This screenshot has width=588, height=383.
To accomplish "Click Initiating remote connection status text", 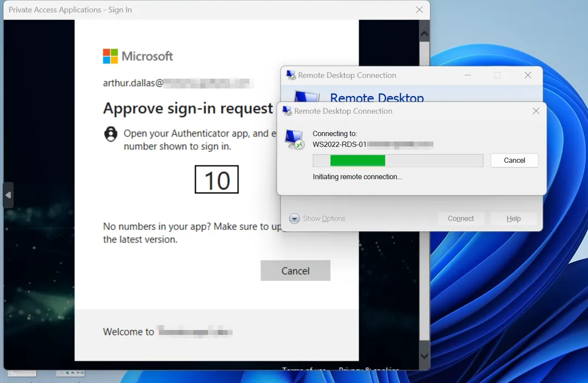I will (x=358, y=176).
